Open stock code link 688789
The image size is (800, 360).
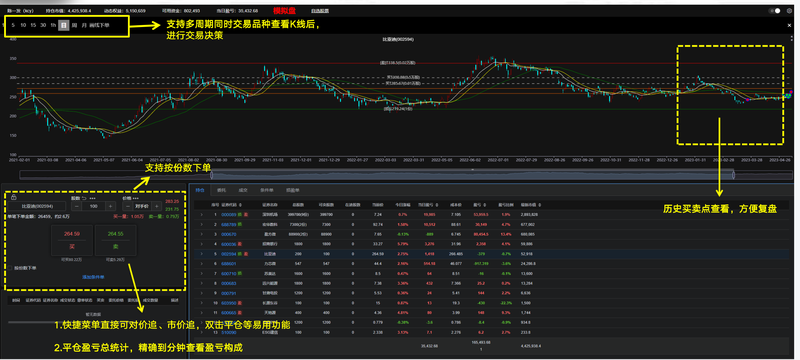229,224
